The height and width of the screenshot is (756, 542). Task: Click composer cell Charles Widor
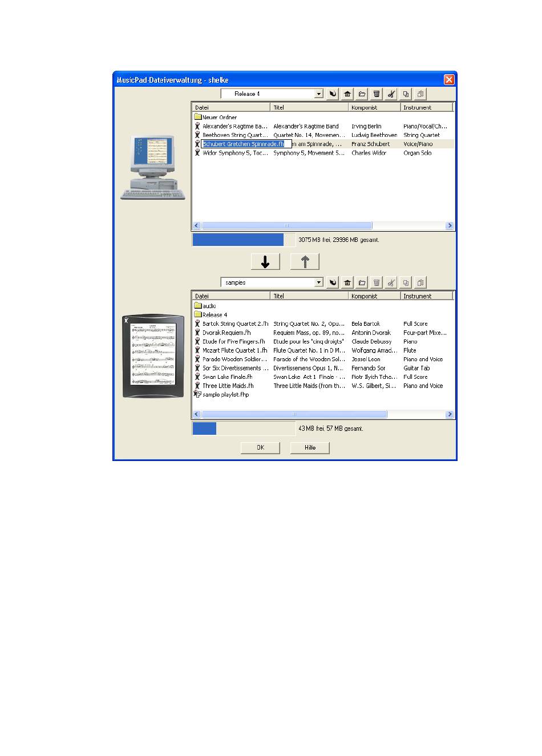tap(369, 153)
